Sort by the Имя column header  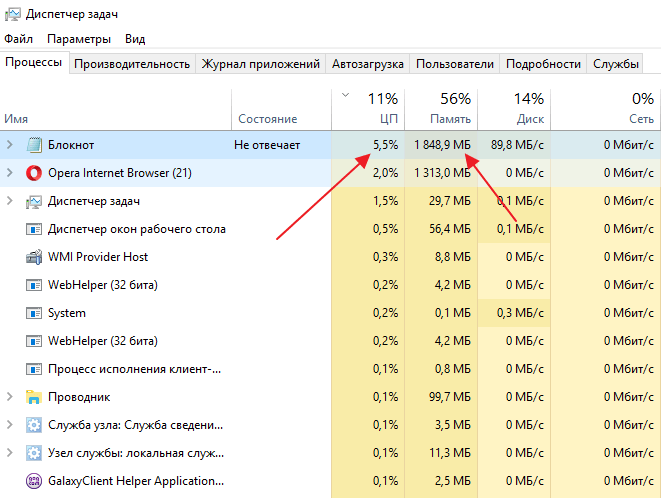click(x=16, y=119)
